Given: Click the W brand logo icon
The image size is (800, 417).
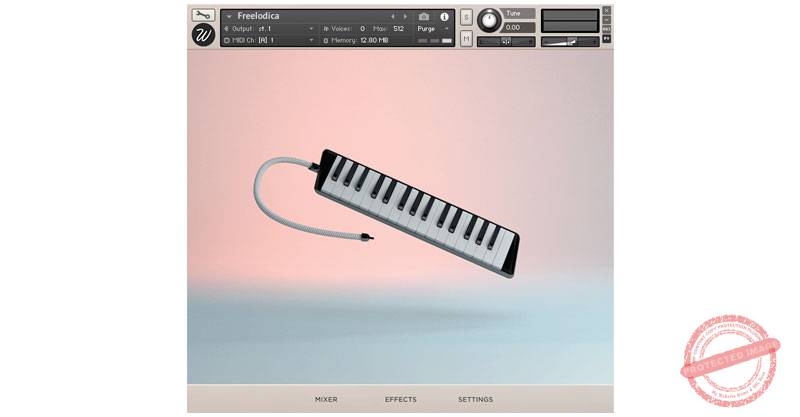Looking at the screenshot, I should click(x=203, y=35).
